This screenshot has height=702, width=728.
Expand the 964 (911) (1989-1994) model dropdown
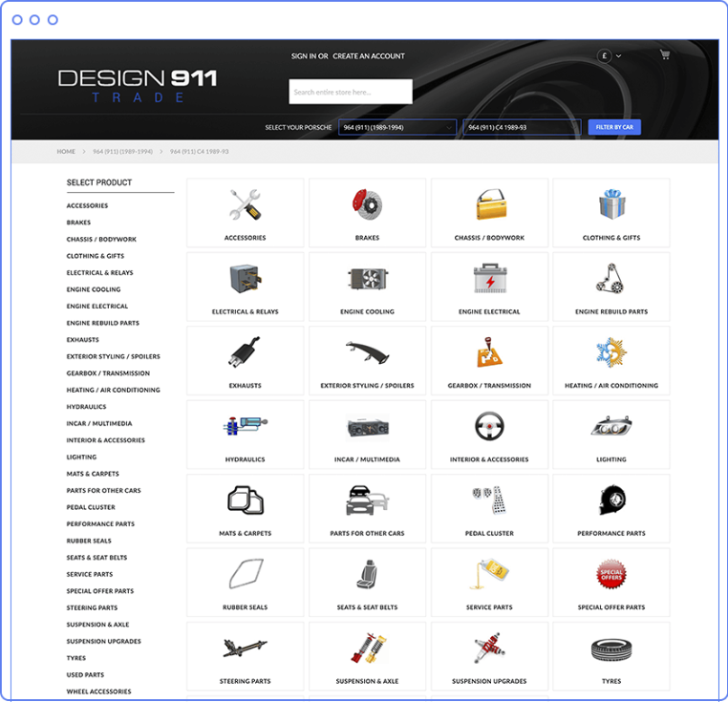(x=397, y=127)
